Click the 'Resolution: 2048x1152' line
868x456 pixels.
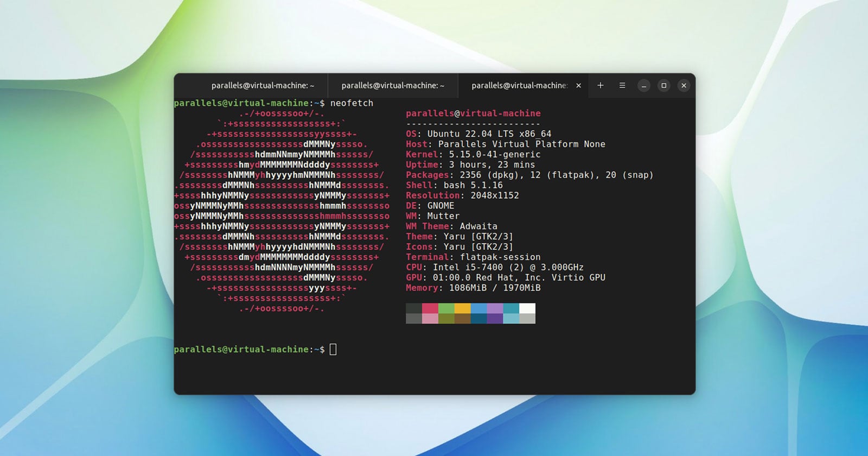[x=462, y=195]
